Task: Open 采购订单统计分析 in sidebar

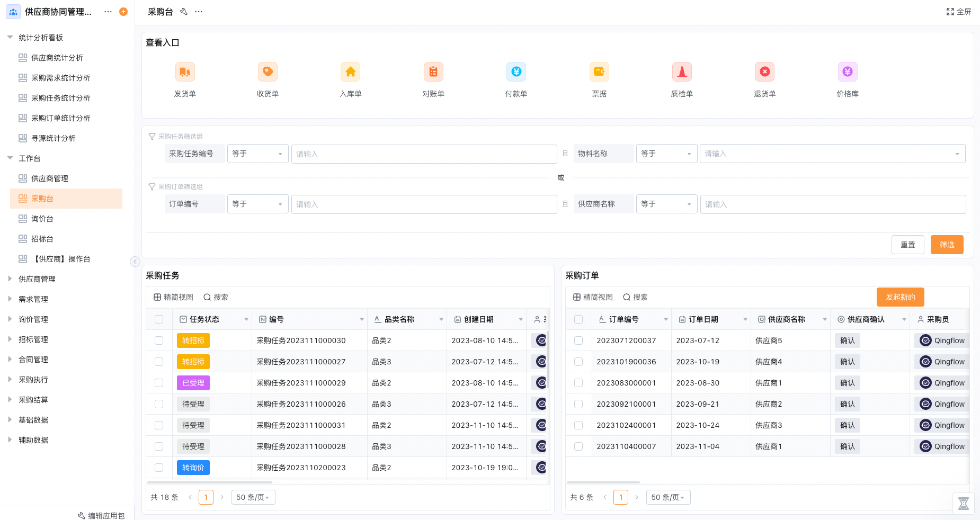Action: 61,118
